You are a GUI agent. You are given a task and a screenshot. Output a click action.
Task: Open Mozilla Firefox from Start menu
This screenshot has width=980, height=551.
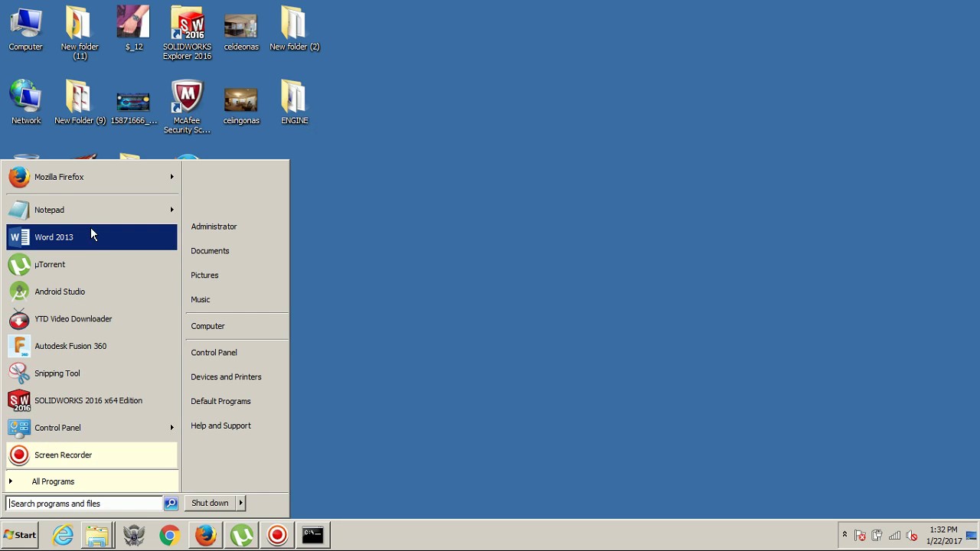pos(91,177)
